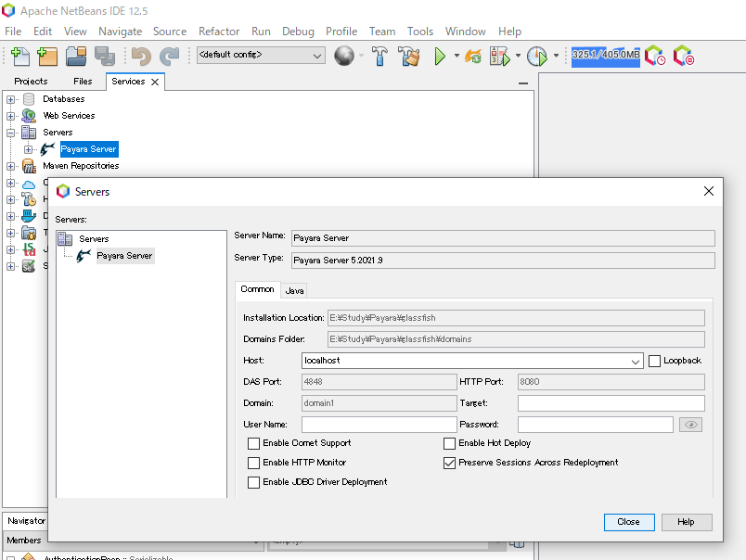Switch to the Files tab
The height and width of the screenshot is (560, 746).
coord(83,82)
